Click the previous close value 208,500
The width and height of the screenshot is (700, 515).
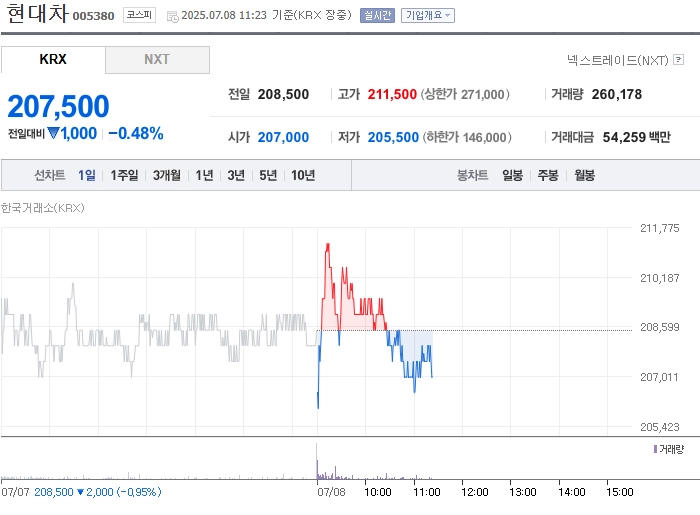pyautogui.click(x=283, y=94)
